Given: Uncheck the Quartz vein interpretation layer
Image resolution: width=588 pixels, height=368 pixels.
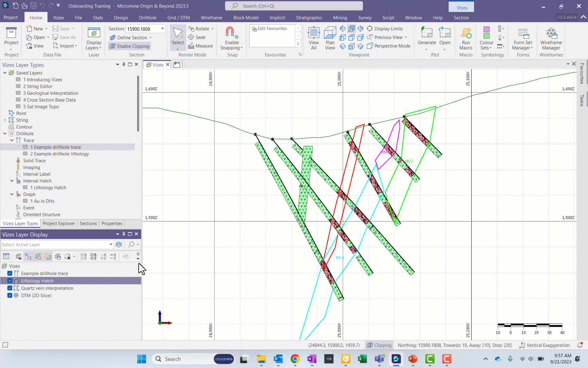Looking at the screenshot, I should [x=10, y=288].
